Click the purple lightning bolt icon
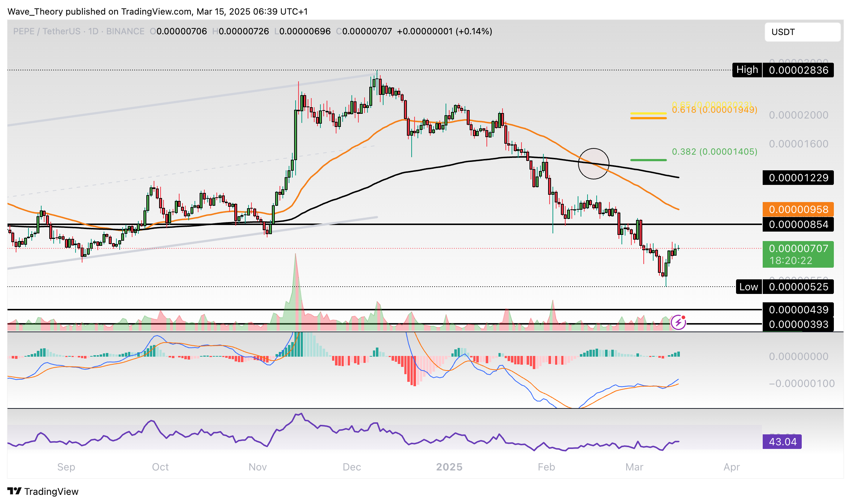Viewport: 851px width, 504px height. (678, 322)
